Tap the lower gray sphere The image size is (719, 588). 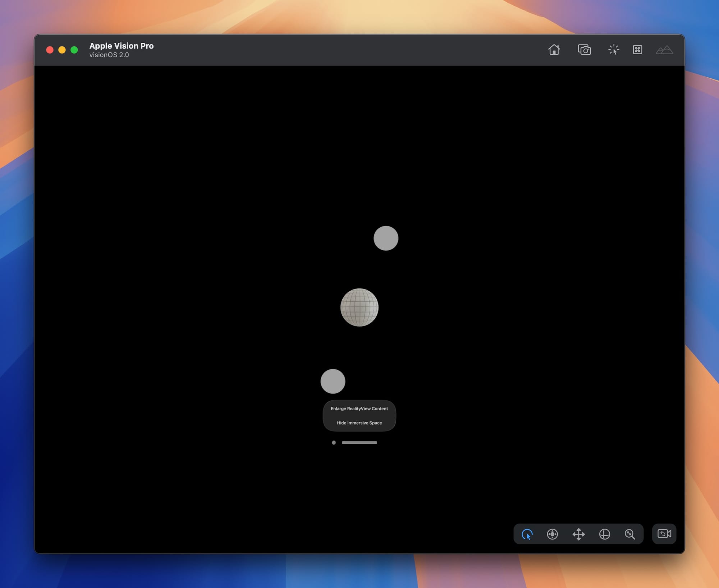[x=333, y=381]
